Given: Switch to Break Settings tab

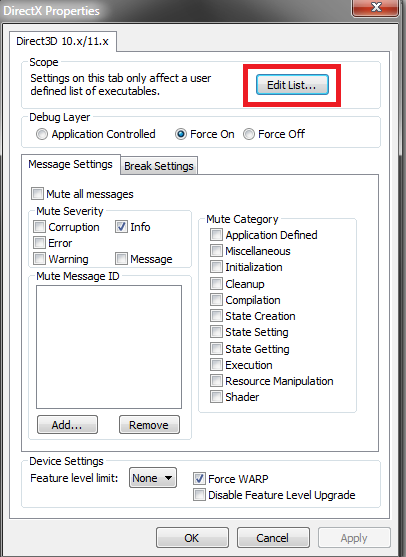Looking at the screenshot, I should pyautogui.click(x=159, y=166).
